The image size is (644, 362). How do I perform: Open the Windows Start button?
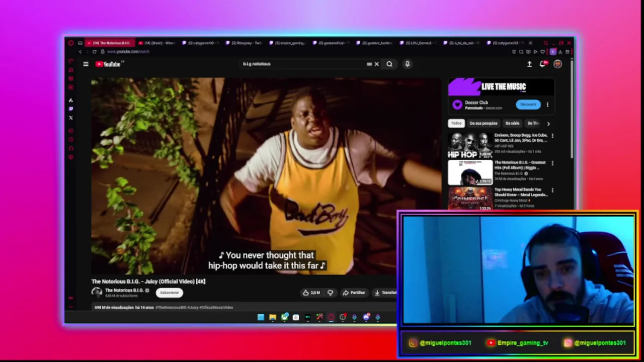tap(261, 317)
